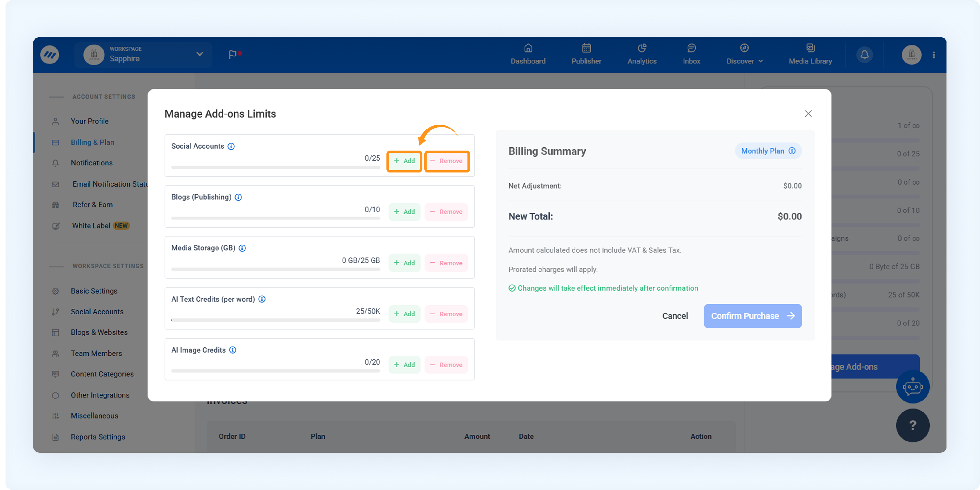Click the AI Text Credits info icon
The height and width of the screenshot is (490, 980).
pyautogui.click(x=262, y=299)
